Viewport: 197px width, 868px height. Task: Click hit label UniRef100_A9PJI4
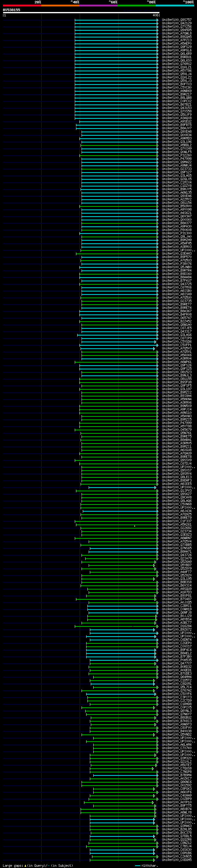[177, 409]
